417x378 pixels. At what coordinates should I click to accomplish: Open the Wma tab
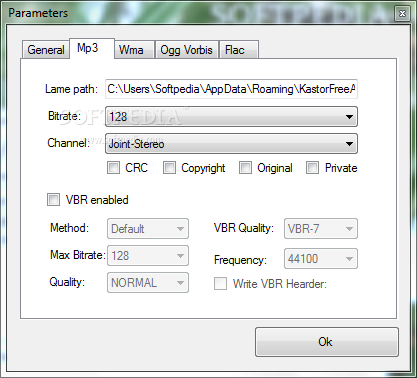135,50
